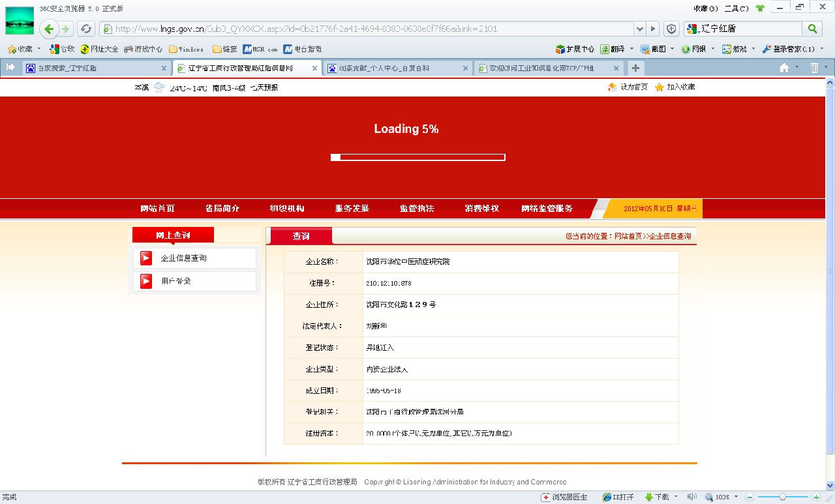This screenshot has height=504, width=835.
Task: Click the browser back arrow button
Action: tap(49, 29)
